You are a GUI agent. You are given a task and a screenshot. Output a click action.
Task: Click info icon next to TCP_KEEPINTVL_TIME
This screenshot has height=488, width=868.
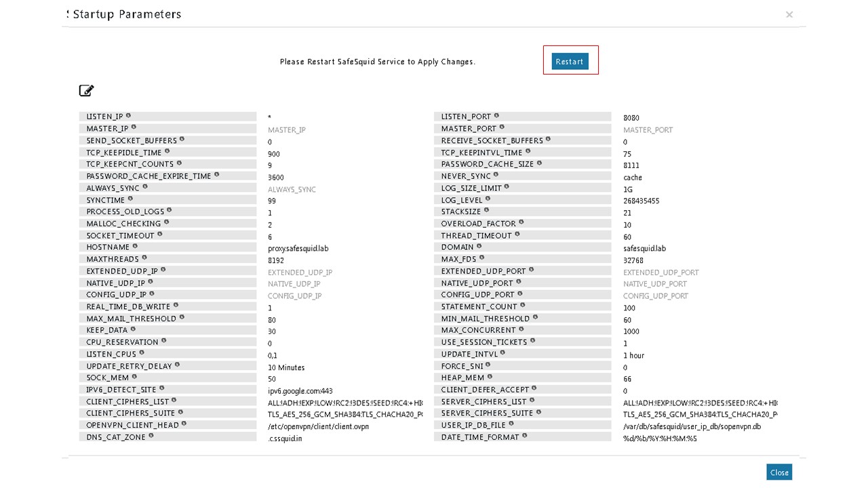[x=528, y=152]
